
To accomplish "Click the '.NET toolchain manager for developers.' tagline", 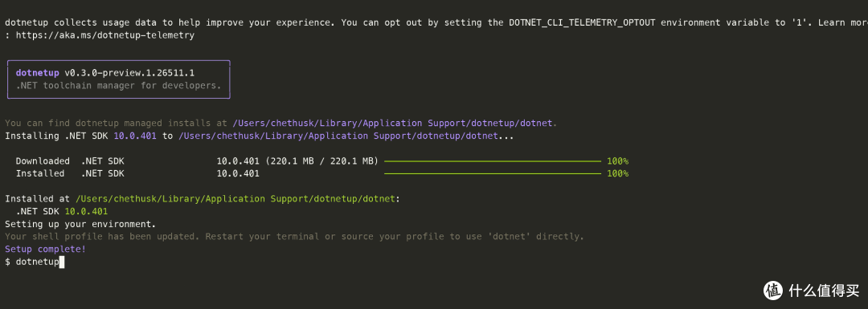I will click(x=118, y=86).
